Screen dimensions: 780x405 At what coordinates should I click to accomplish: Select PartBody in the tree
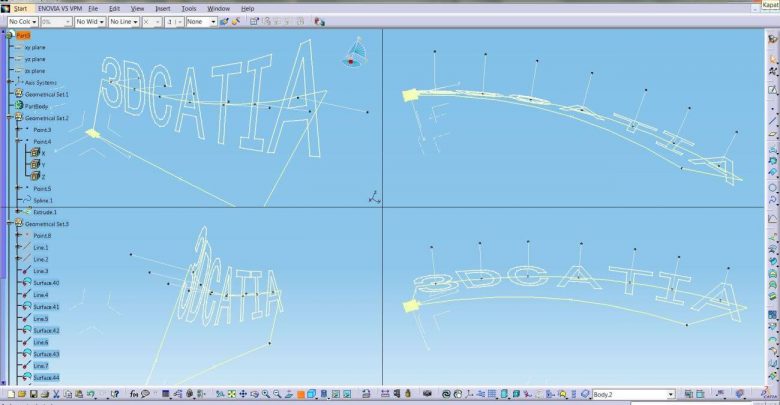[36, 106]
